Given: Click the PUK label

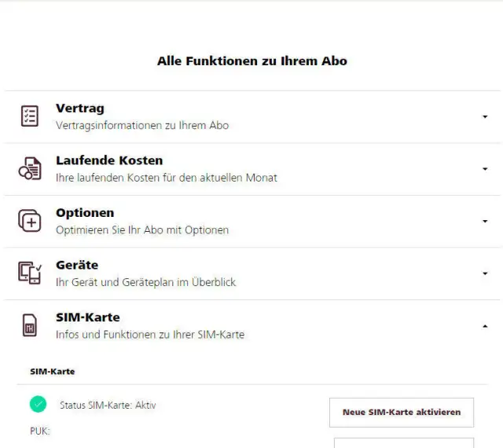Looking at the screenshot, I should tap(39, 431).
